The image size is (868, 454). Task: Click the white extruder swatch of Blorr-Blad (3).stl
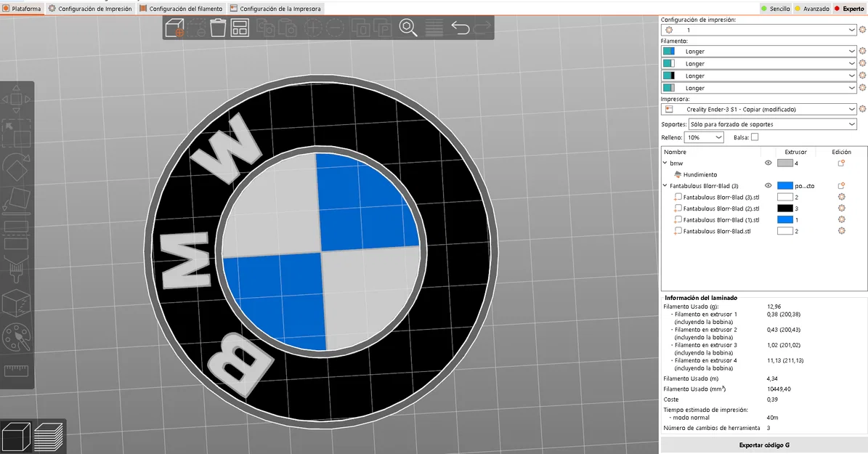[x=785, y=197]
